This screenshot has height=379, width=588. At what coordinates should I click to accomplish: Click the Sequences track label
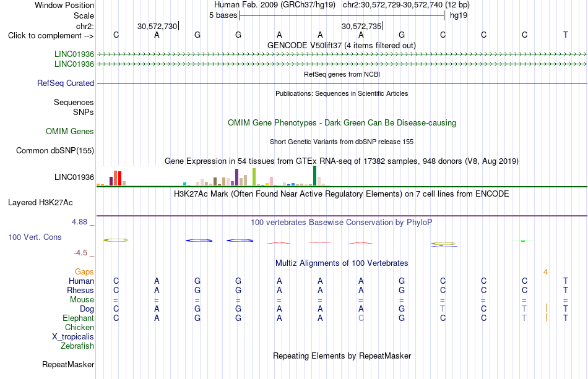[74, 102]
